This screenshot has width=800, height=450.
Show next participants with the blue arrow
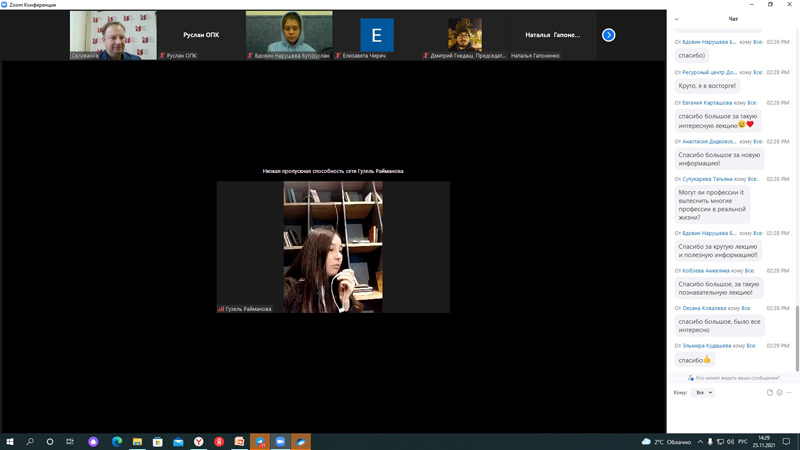coord(608,35)
